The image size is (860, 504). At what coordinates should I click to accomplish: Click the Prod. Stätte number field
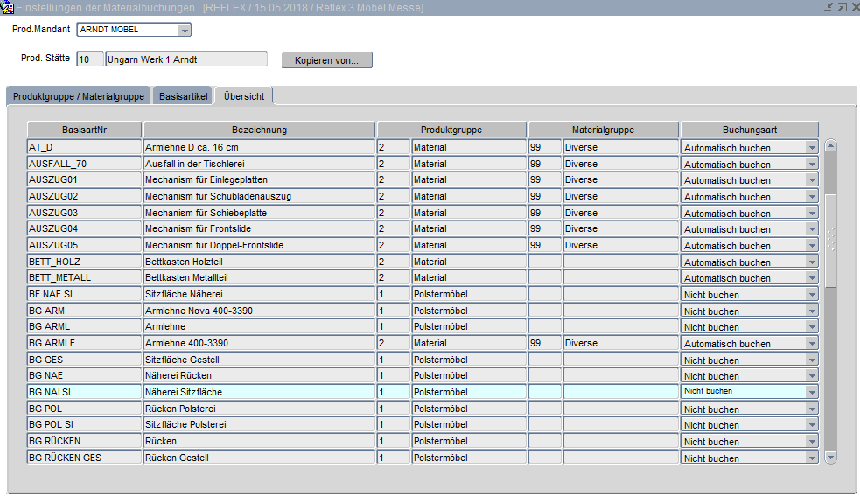tap(89, 59)
